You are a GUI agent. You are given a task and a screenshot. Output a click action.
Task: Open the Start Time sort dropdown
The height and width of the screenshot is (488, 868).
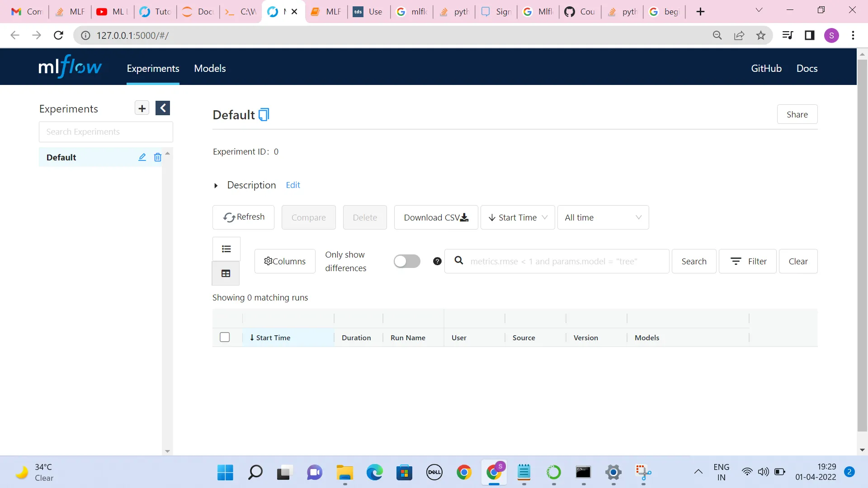(x=518, y=217)
